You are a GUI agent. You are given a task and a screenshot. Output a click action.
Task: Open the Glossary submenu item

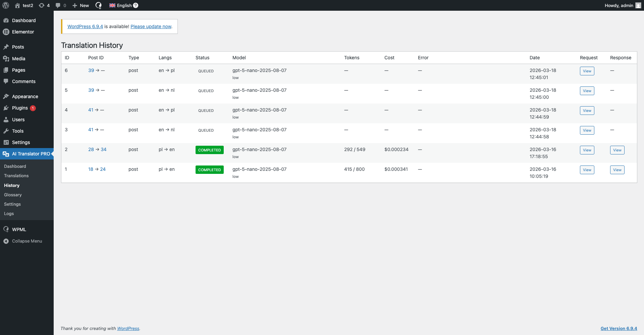pos(13,195)
